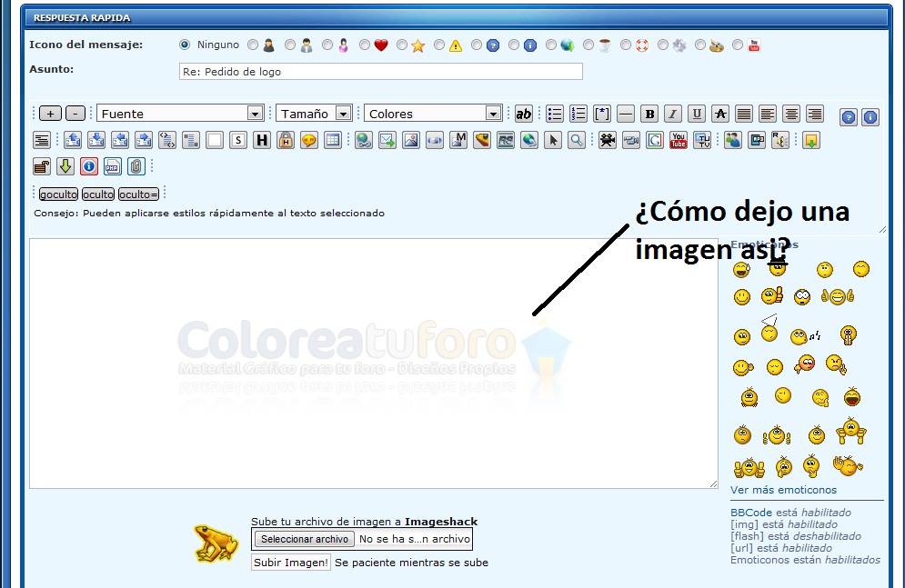This screenshot has height=588, width=905.
Task: Toggle bold text formatting
Action: pos(649,114)
